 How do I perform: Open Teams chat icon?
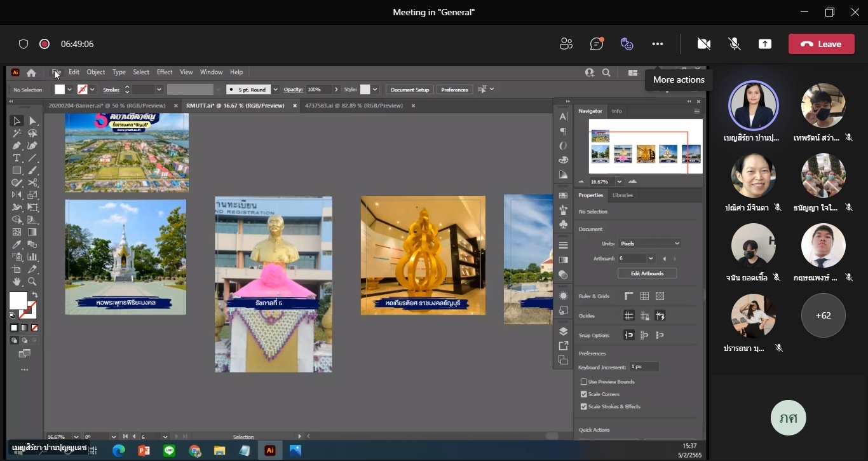click(597, 44)
